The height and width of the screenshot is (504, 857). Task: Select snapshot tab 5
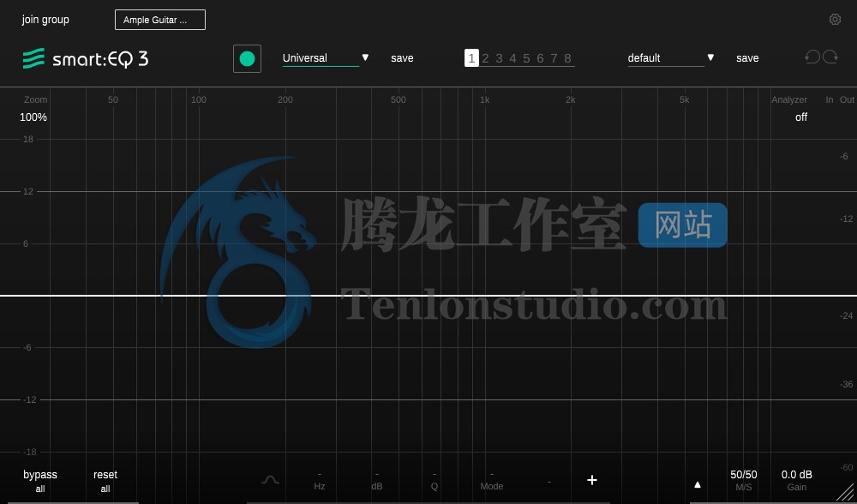coord(526,58)
